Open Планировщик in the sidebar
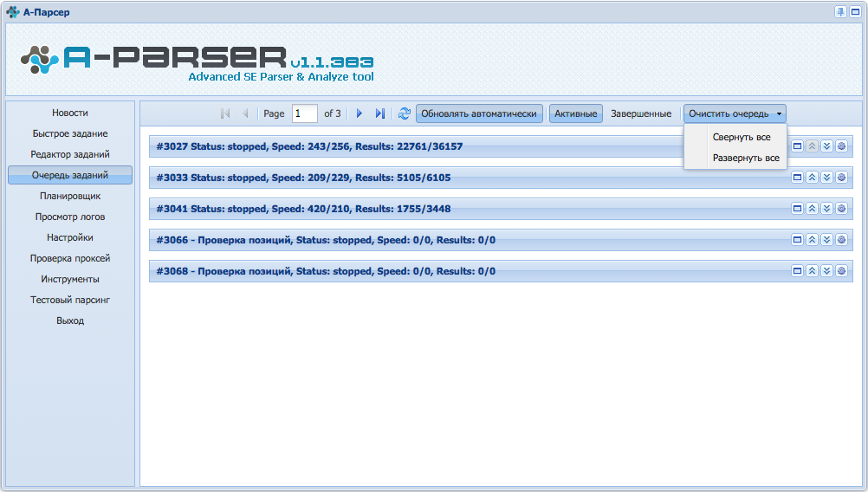The image size is (868, 492). coord(70,196)
